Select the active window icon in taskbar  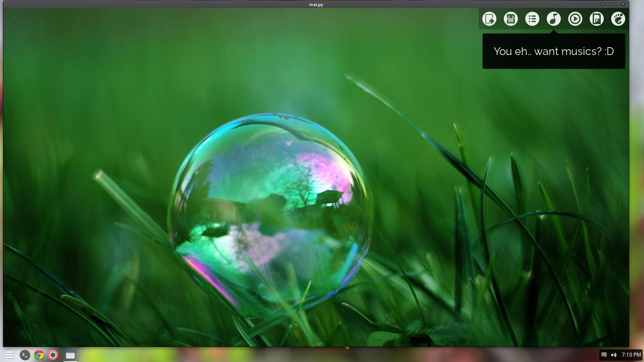coord(70,355)
